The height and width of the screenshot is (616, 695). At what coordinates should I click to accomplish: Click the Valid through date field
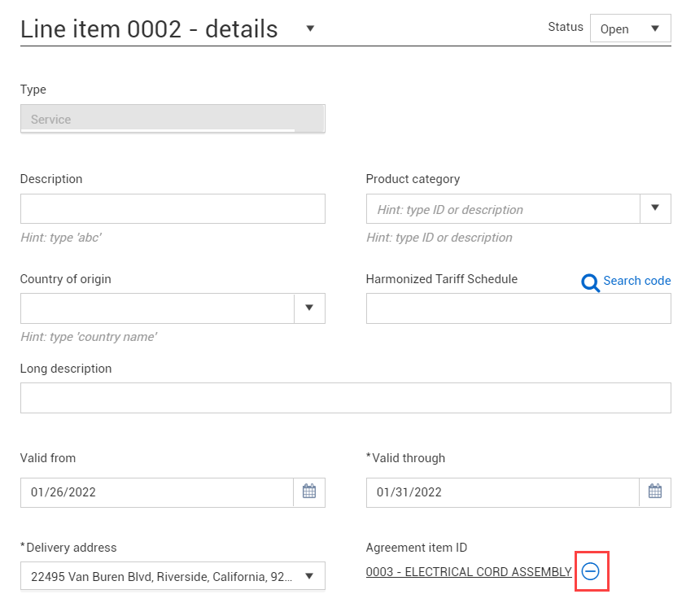[503, 492]
